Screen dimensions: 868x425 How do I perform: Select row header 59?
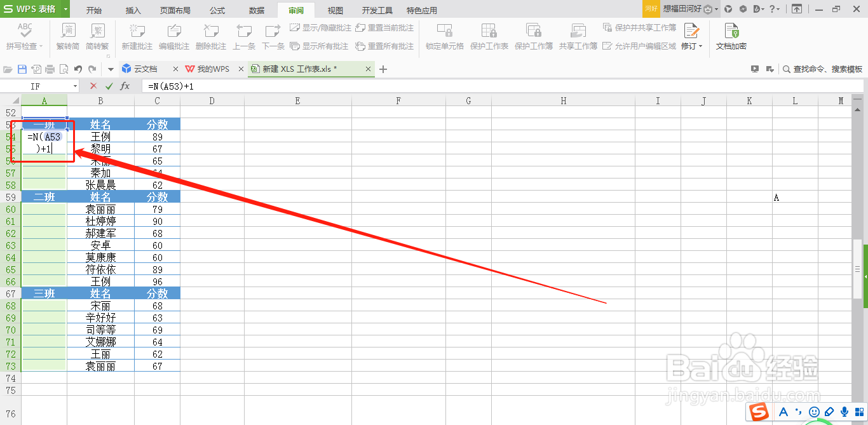tap(10, 197)
